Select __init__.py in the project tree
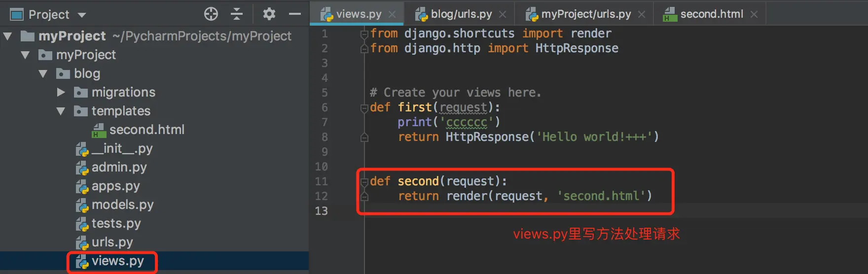This screenshot has width=868, height=274. click(x=122, y=148)
